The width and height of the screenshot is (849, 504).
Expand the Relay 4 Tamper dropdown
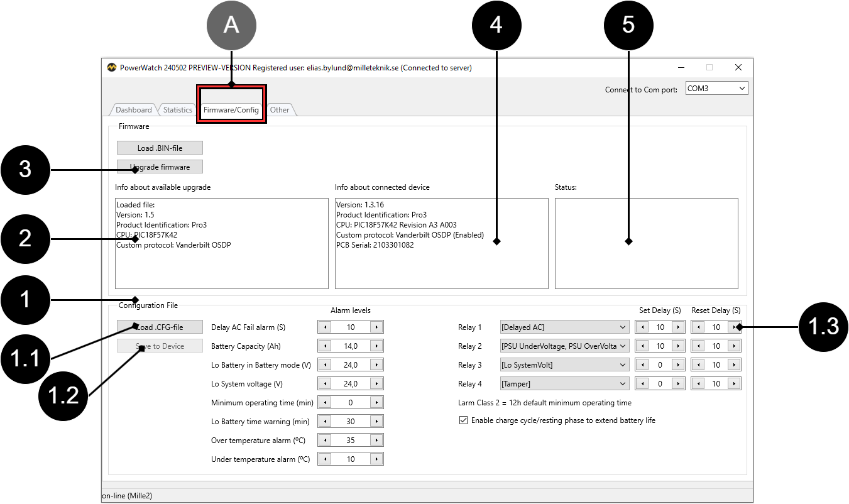[564, 384]
